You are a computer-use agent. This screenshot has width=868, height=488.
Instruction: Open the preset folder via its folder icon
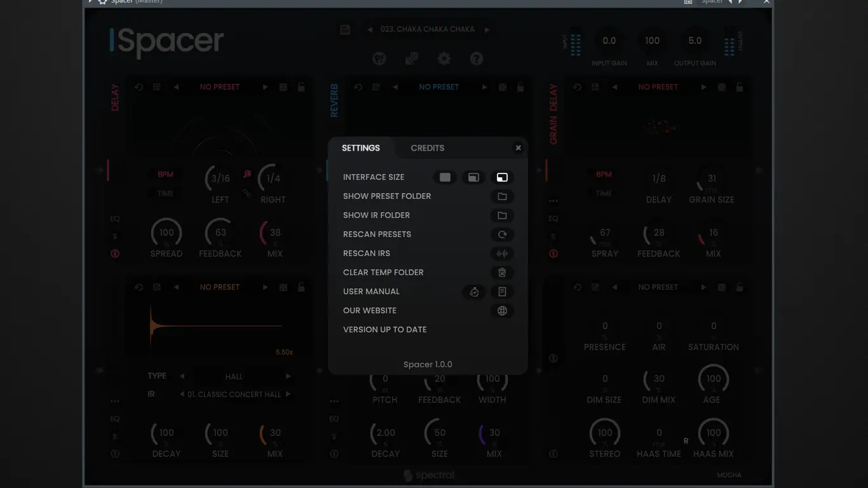coord(502,196)
